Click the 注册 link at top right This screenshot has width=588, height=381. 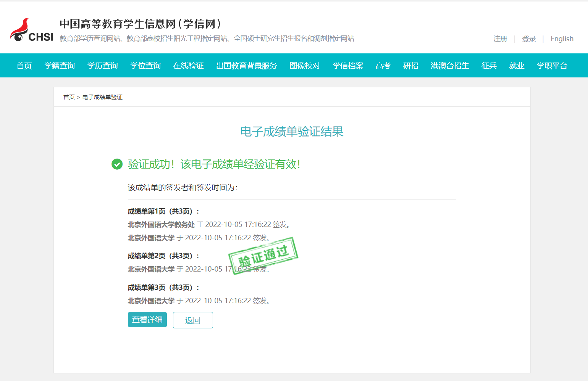(x=500, y=39)
